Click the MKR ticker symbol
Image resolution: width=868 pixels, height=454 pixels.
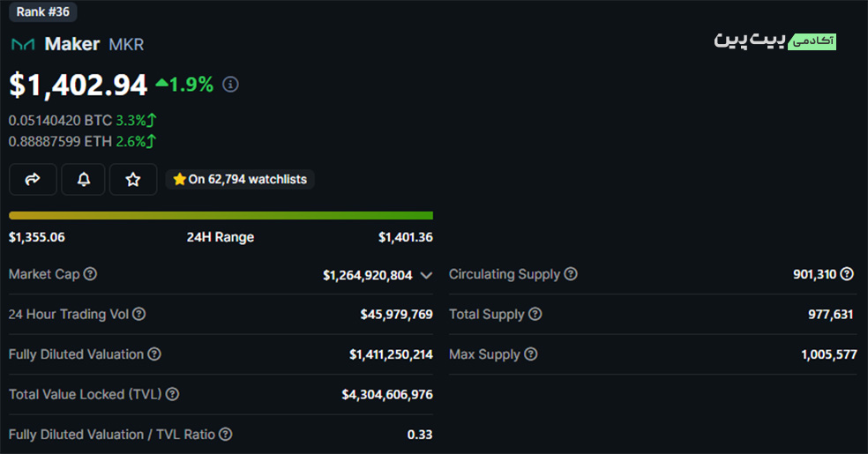pos(126,44)
